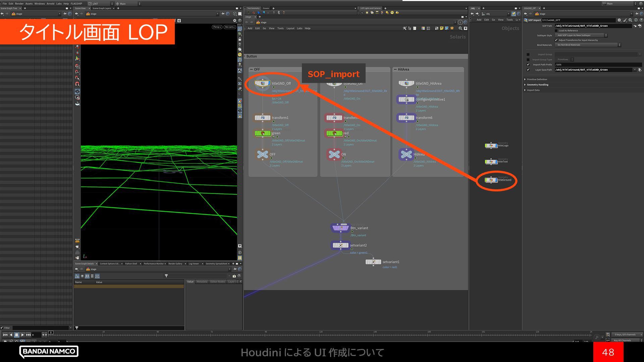Select the Btn_variant node icon
Screen dimensions: 644x362
pyautogui.click(x=341, y=228)
